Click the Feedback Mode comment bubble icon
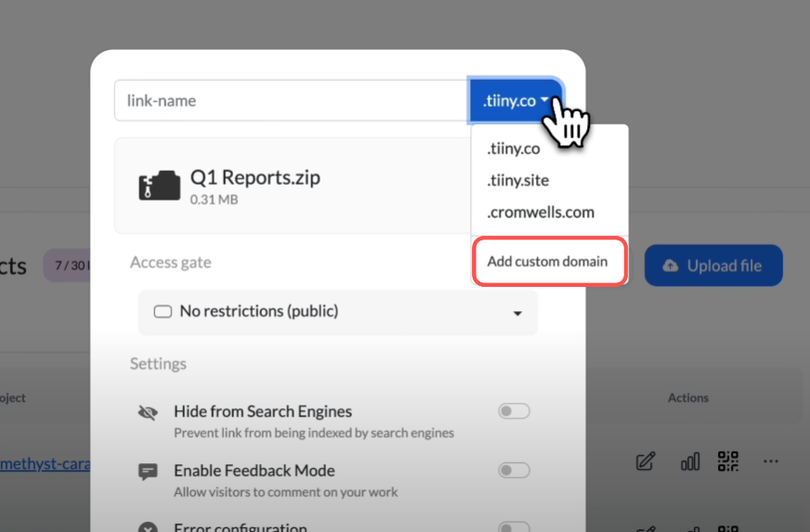810x532 pixels. click(148, 472)
